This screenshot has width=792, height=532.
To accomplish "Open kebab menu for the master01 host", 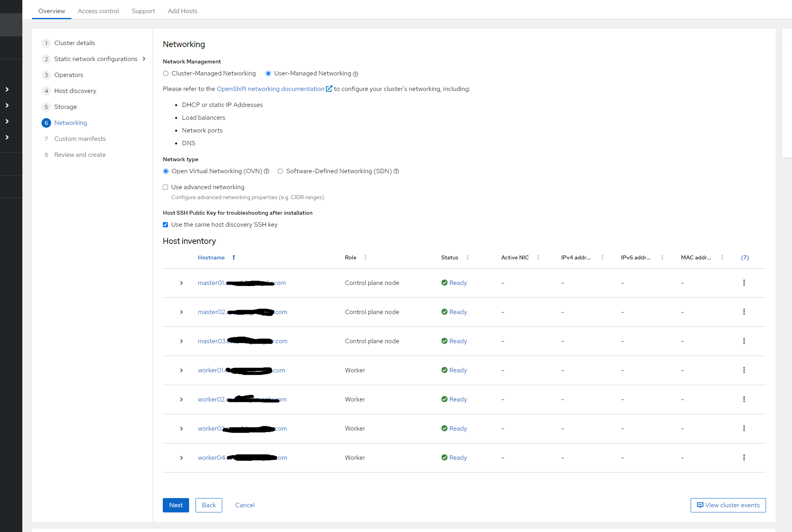I will tap(744, 283).
